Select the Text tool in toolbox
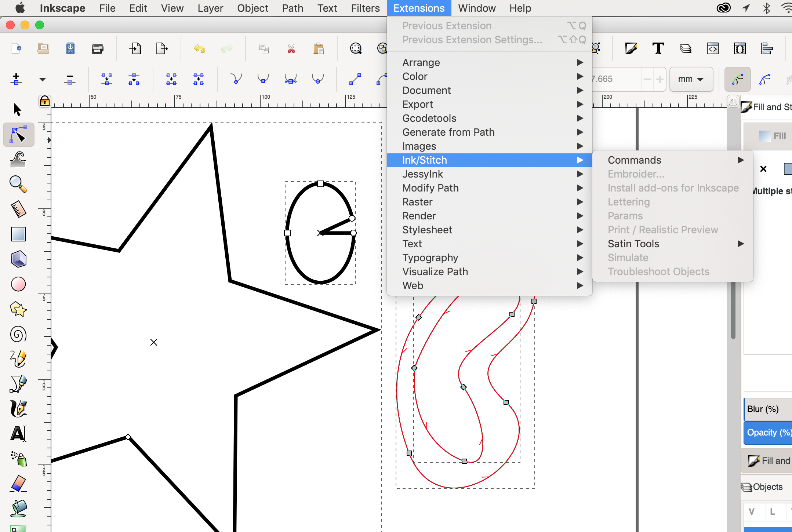Image resolution: width=792 pixels, height=532 pixels. point(18,434)
